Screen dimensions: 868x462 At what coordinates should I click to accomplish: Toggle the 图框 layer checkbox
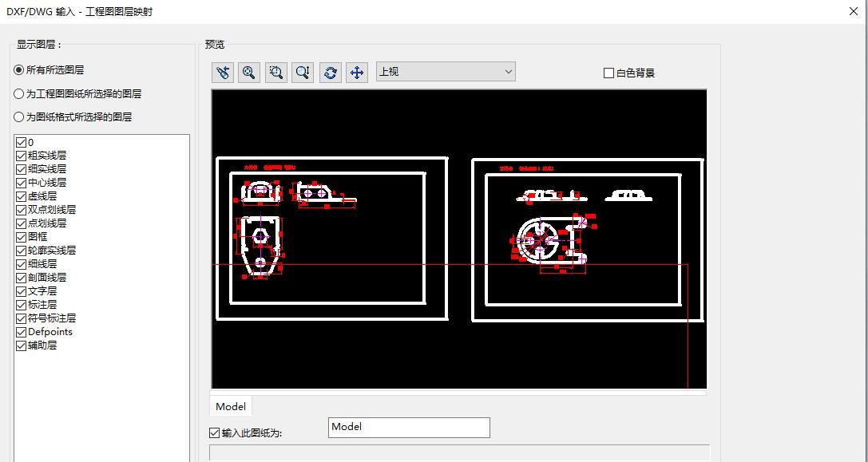click(21, 237)
